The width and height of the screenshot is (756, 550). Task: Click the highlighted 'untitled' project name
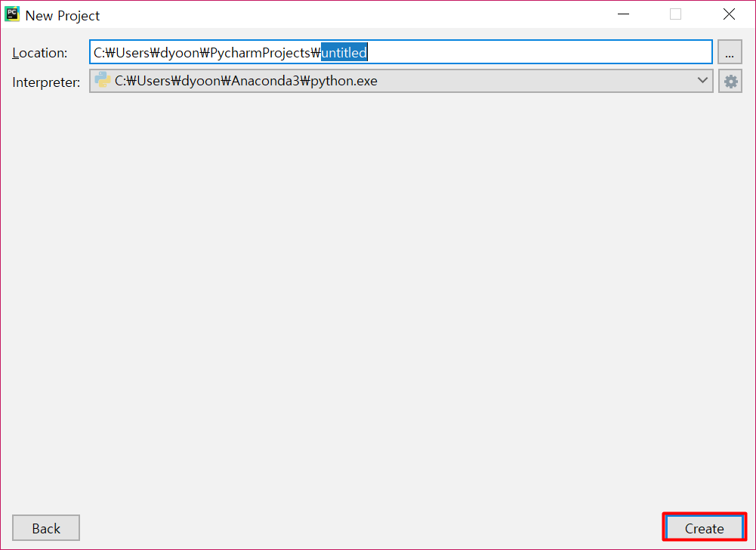(x=344, y=53)
